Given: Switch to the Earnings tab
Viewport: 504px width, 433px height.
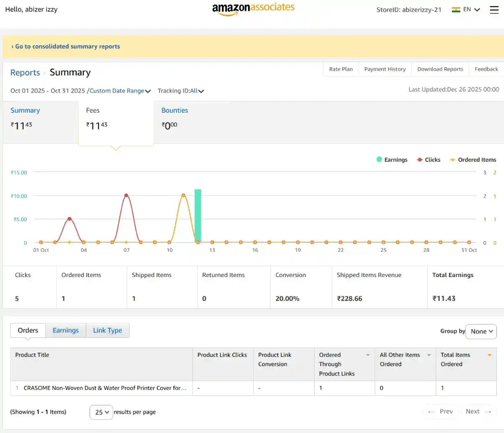Looking at the screenshot, I should click(66, 330).
